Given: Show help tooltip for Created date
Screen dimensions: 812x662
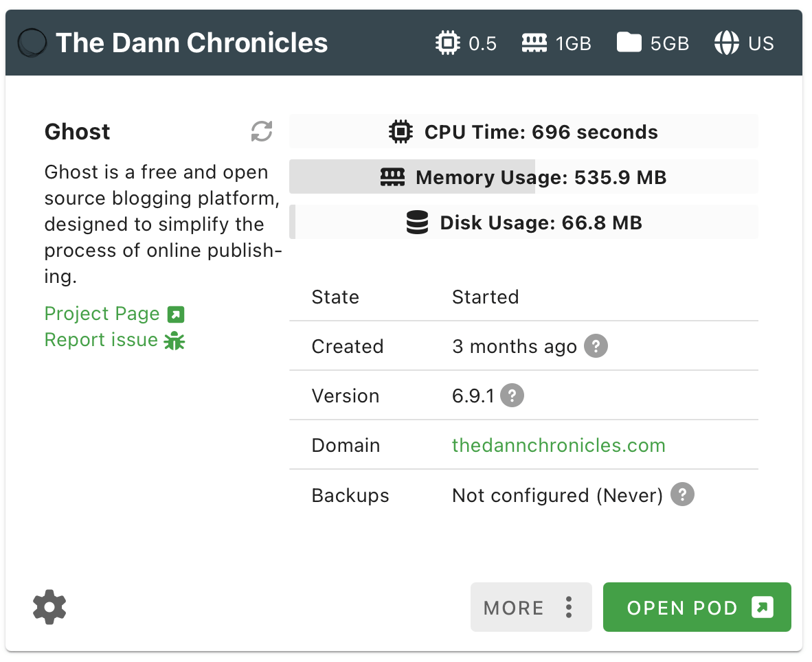Looking at the screenshot, I should click(x=596, y=346).
